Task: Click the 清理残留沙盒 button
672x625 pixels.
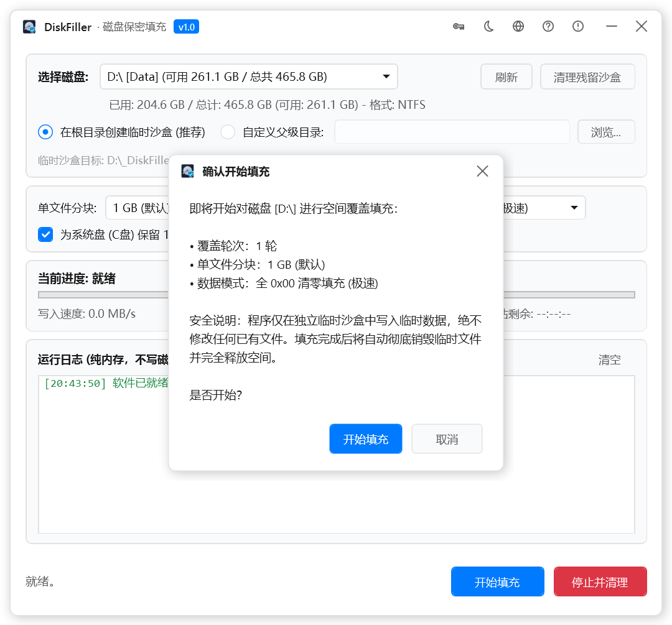Action: [587, 76]
